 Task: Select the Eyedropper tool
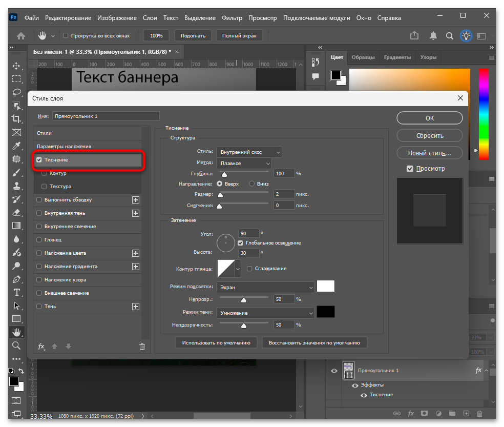click(16, 146)
